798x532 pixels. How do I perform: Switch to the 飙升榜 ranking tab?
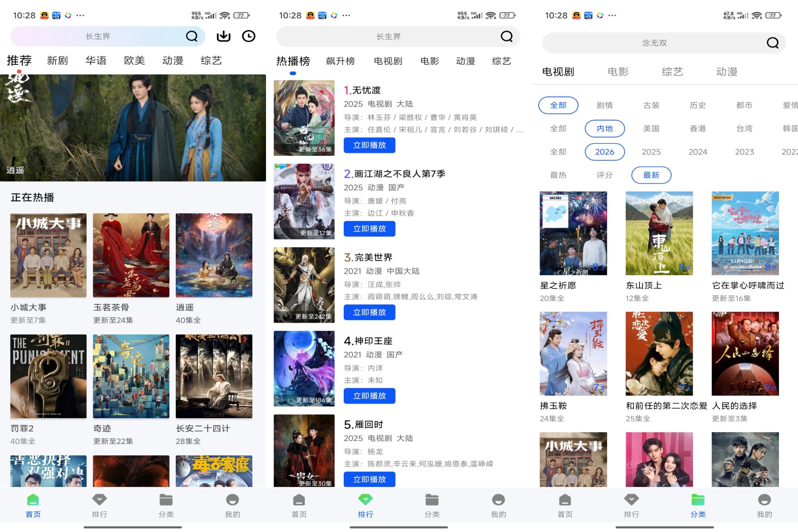tap(340, 61)
